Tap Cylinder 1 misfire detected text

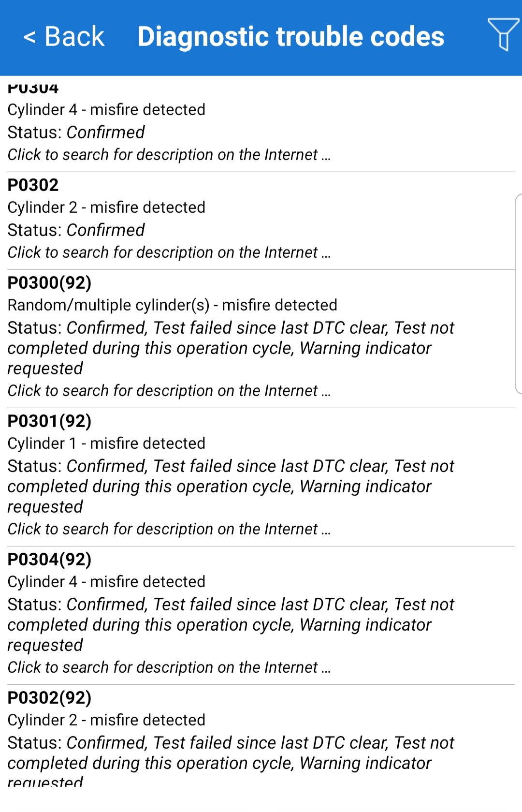[x=106, y=443]
